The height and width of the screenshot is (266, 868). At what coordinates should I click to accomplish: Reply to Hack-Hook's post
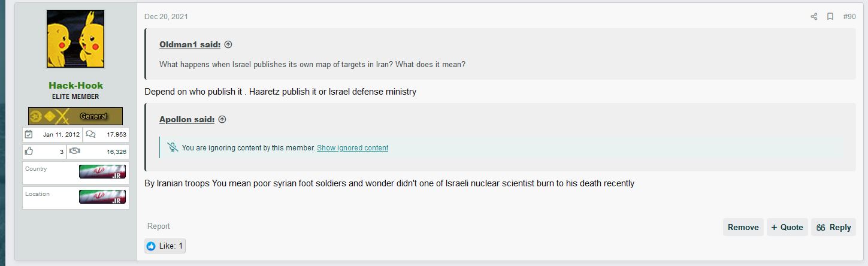point(833,227)
